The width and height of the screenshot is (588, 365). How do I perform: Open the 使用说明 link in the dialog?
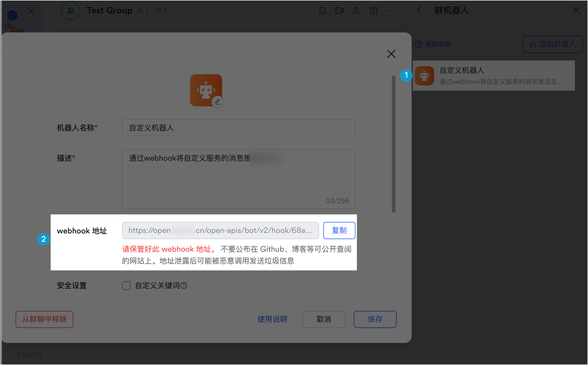272,319
